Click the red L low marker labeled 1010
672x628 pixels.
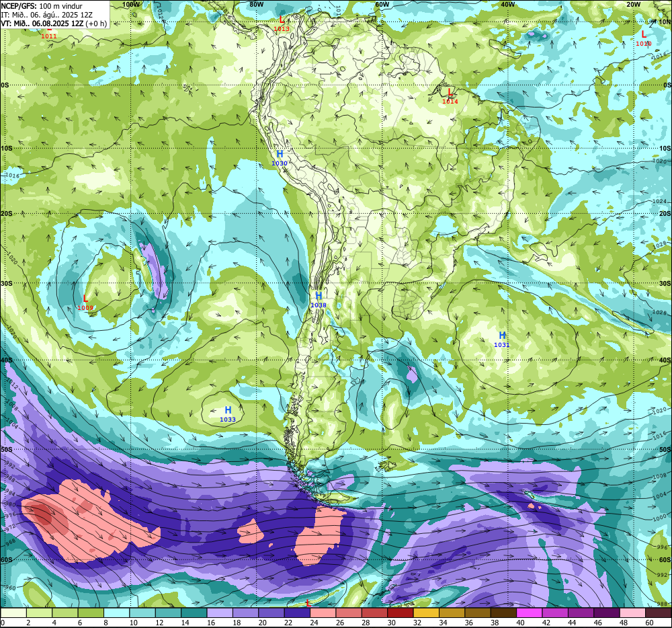point(644,34)
